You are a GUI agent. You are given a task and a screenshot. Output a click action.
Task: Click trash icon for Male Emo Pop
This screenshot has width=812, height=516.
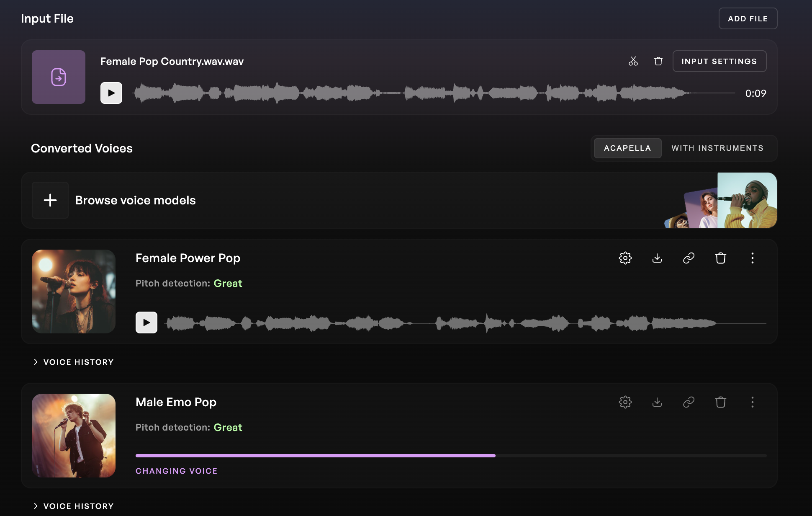pos(720,402)
